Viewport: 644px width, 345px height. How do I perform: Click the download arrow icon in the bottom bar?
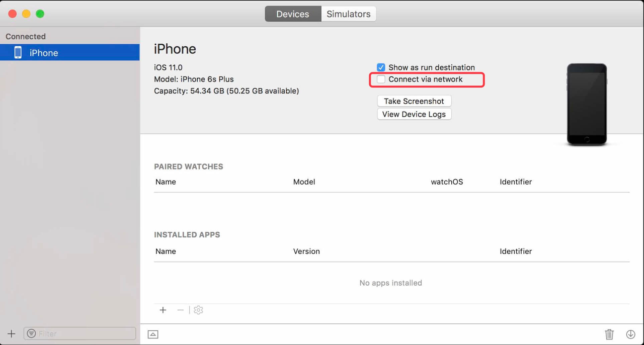(x=630, y=334)
